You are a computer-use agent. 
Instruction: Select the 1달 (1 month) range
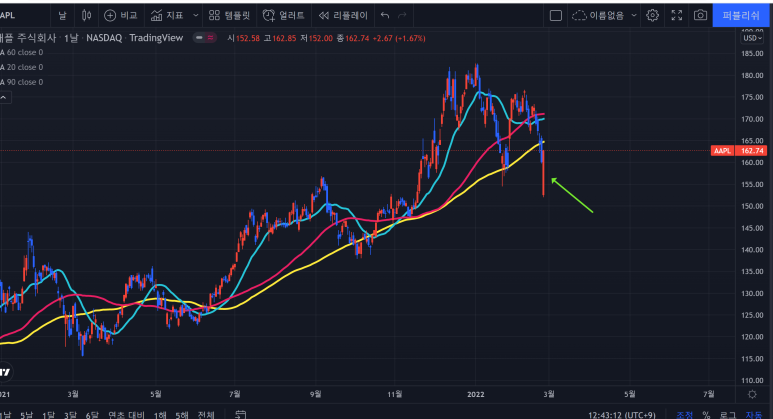coord(48,415)
